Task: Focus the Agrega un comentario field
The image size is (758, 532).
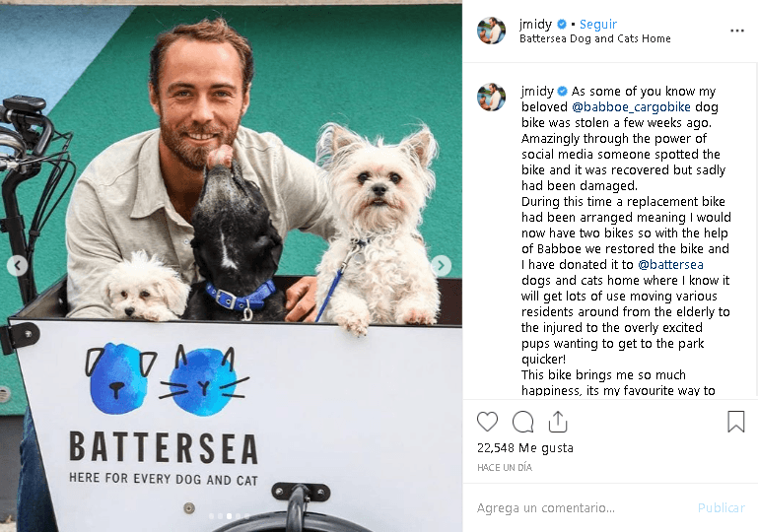Action: coord(581,507)
